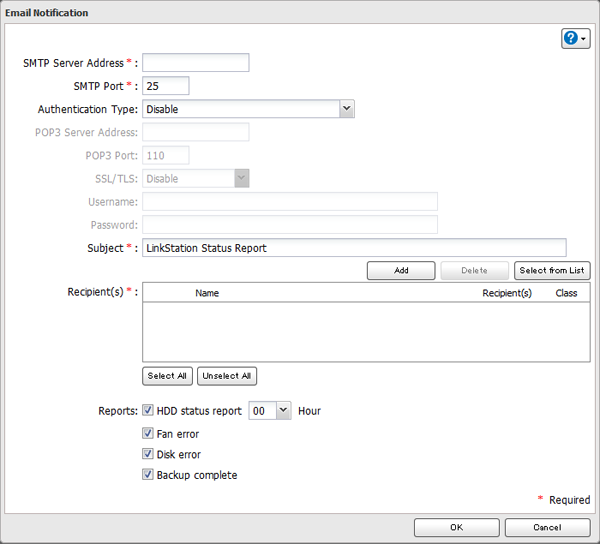Click the Cancel button
Image resolution: width=600 pixels, height=544 pixels.
click(x=547, y=528)
